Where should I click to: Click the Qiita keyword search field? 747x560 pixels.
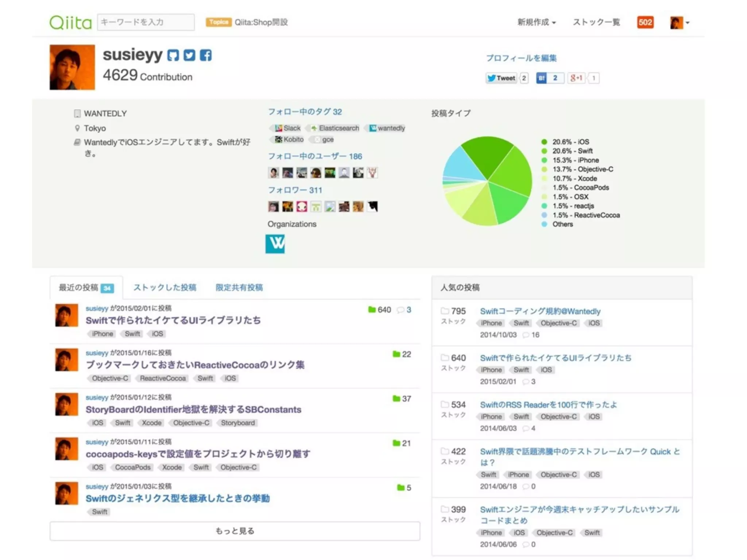tap(146, 22)
